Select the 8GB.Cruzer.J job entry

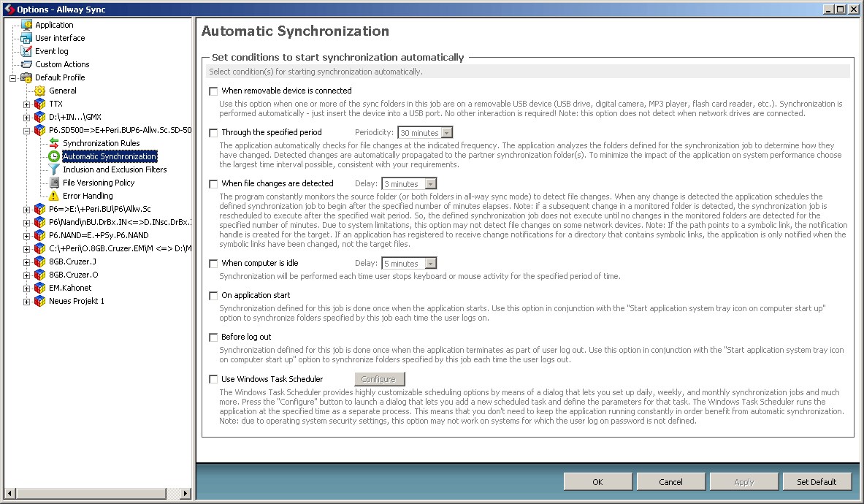[x=73, y=261]
